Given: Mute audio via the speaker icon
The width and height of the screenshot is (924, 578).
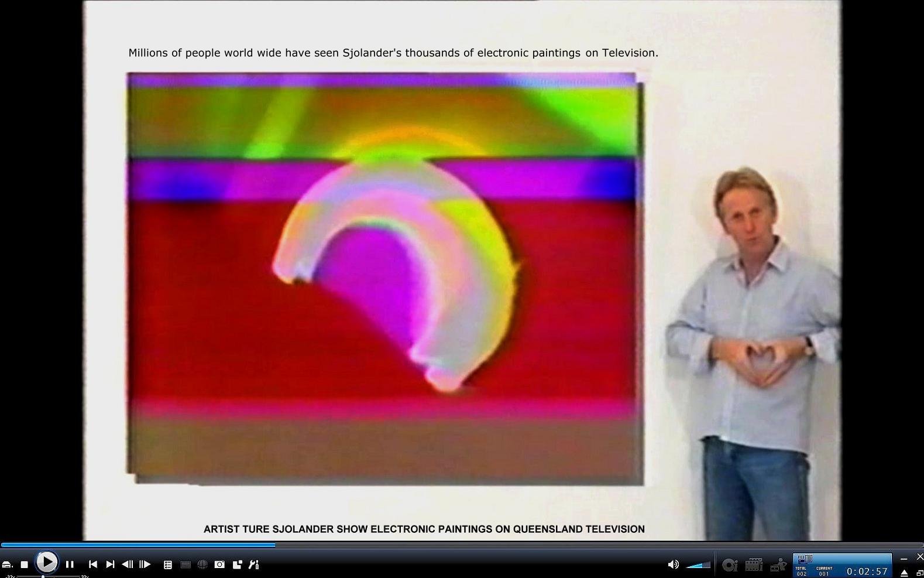Looking at the screenshot, I should [673, 565].
